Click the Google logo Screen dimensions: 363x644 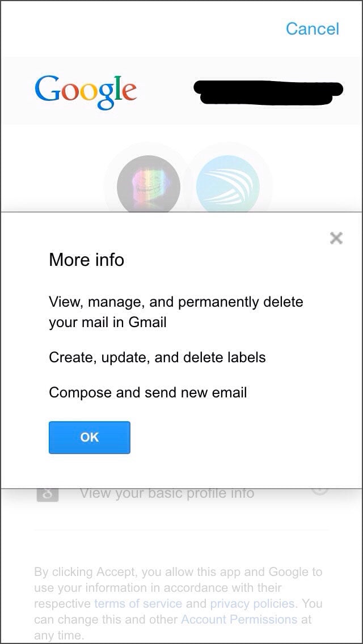(86, 92)
